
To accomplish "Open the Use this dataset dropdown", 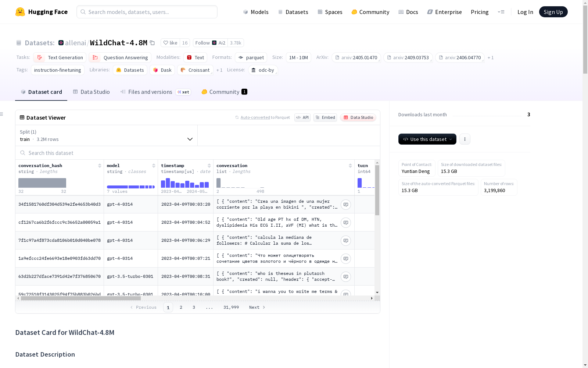I will (x=427, y=139).
